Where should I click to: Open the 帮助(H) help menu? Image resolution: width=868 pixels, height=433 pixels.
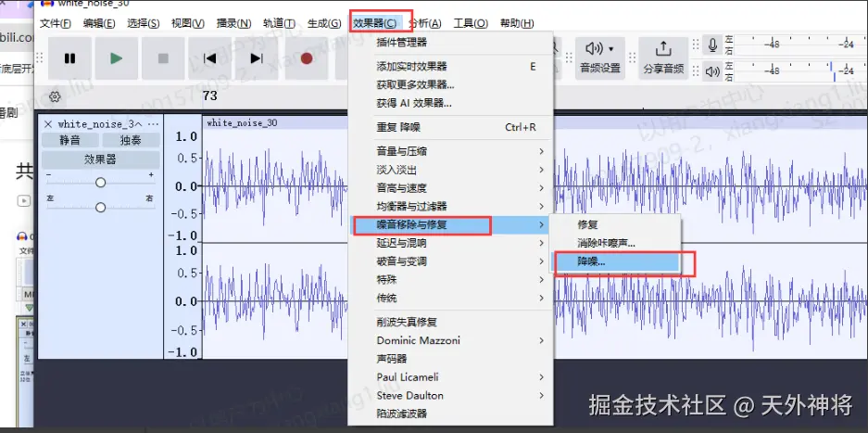(x=517, y=23)
